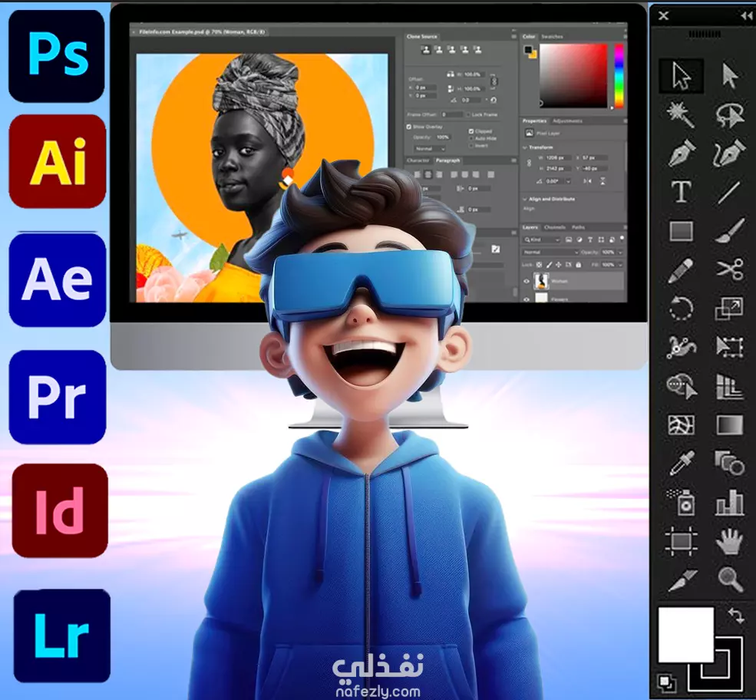This screenshot has height=700, width=756.
Task: Click the Illustrator Ai app icon
Action: tap(58, 161)
